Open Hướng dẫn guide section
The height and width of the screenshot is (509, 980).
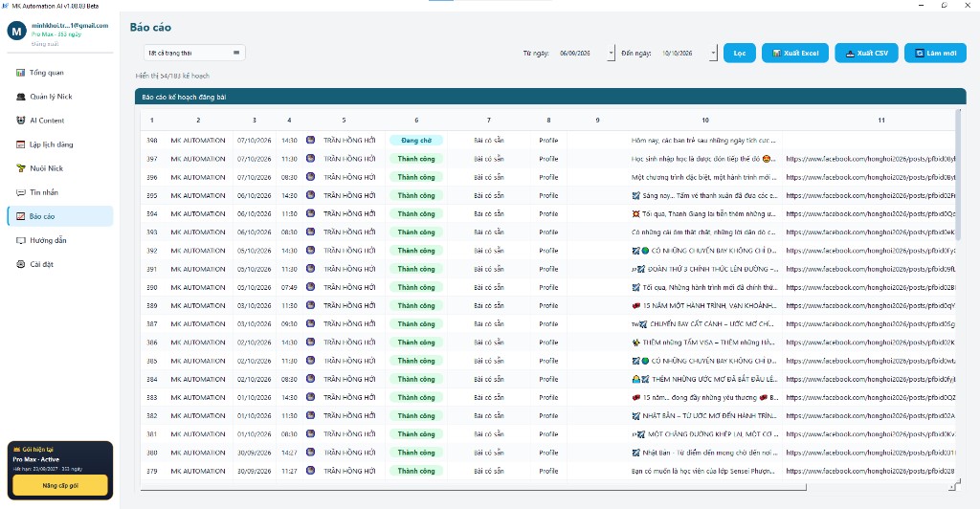point(60,240)
